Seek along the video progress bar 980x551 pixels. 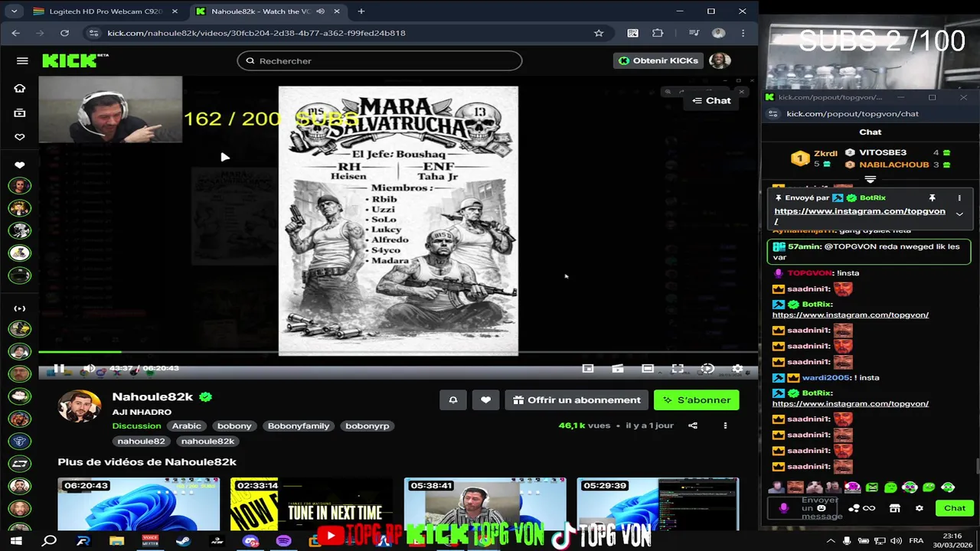pos(398,352)
